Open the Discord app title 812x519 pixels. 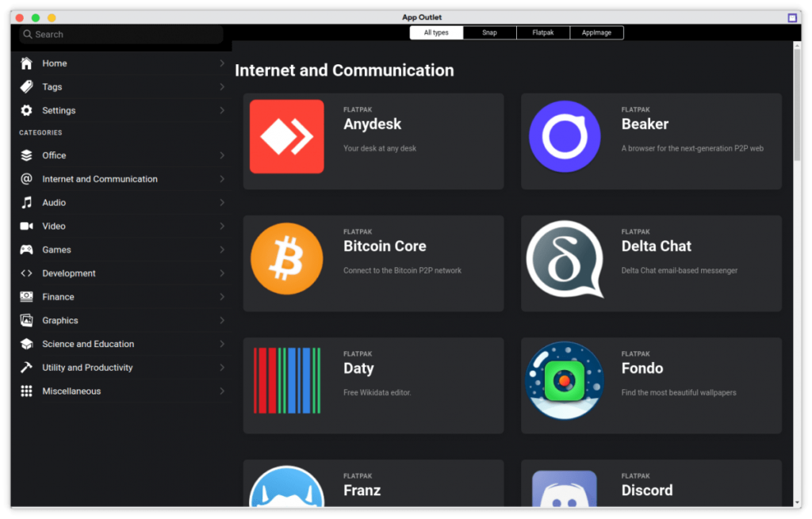pyautogui.click(x=647, y=490)
